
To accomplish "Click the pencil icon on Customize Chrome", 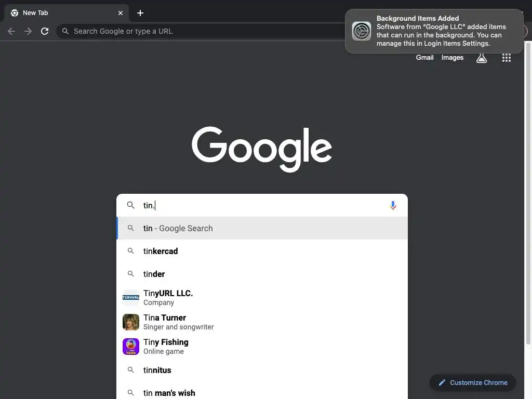I will (442, 382).
